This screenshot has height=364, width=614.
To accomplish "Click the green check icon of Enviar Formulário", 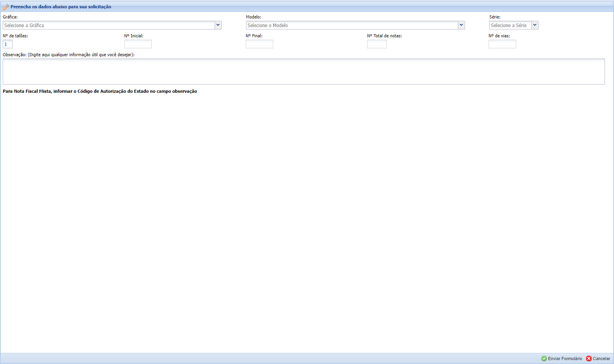I will click(x=544, y=358).
